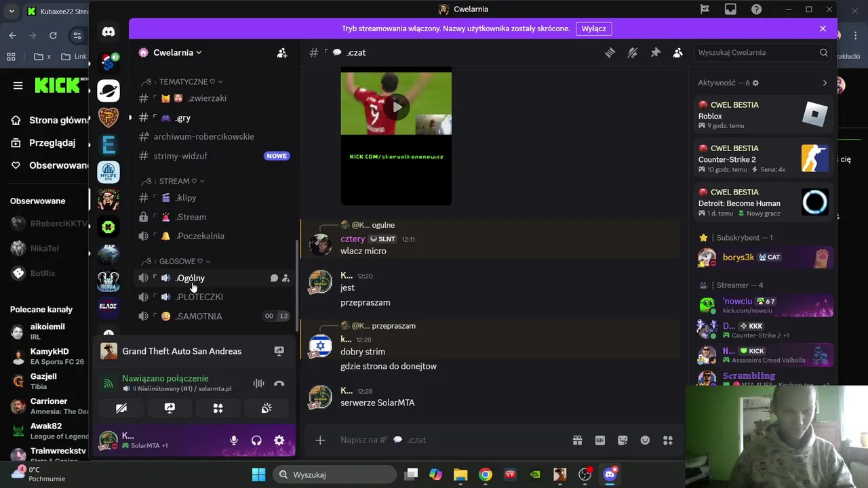Viewport: 868px width, 488px height.
Task: Select member 'nowciu in Streamer list
Action: pos(763,305)
